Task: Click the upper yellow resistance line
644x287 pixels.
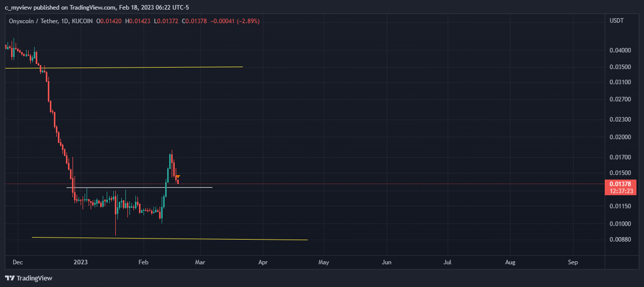Action: pyautogui.click(x=123, y=68)
